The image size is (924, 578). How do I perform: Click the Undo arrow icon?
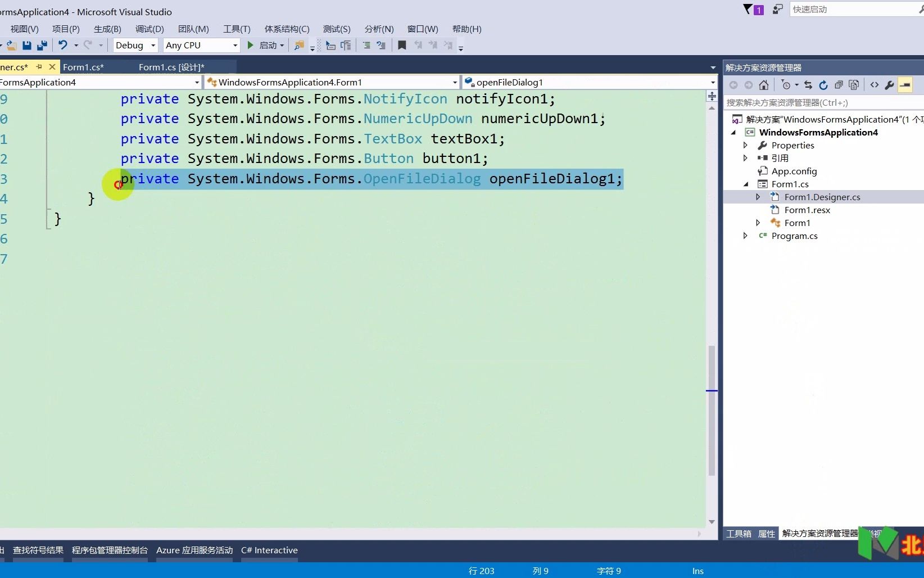62,45
